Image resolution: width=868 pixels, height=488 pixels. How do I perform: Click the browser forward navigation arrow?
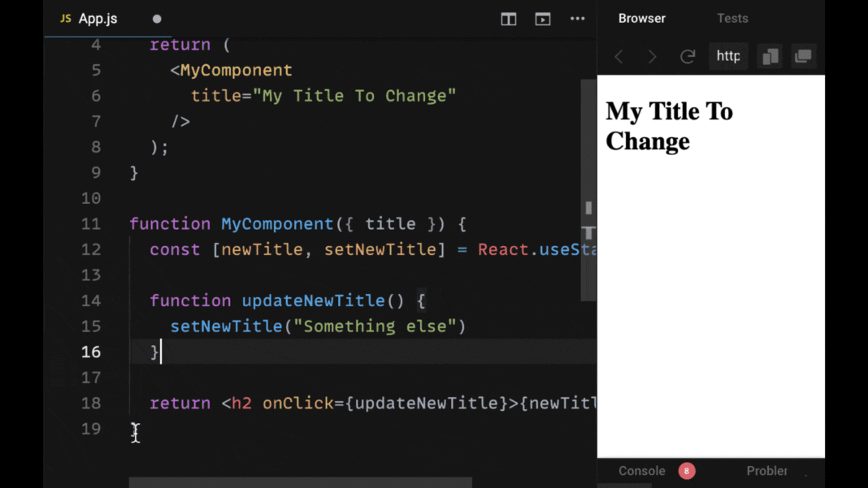coord(652,56)
